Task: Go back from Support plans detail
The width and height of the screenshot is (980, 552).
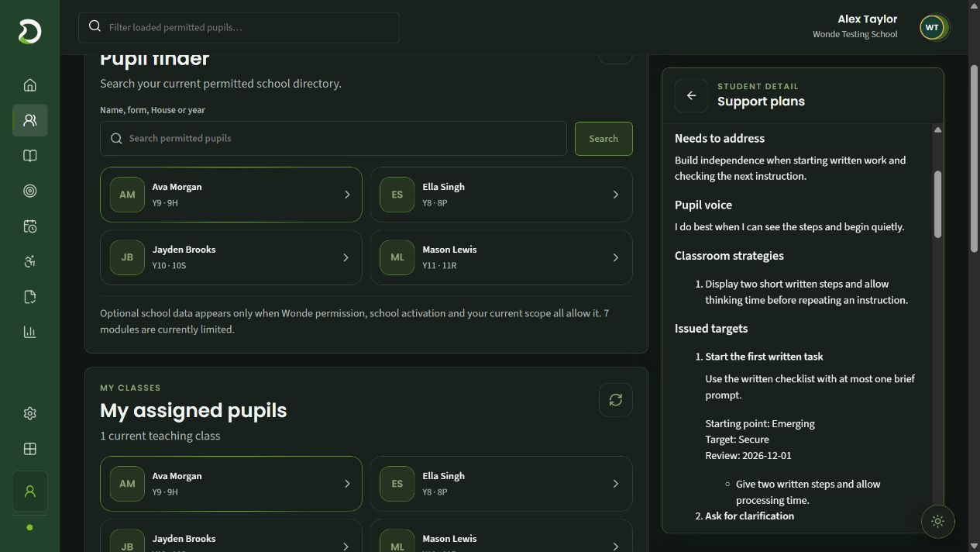Action: click(x=691, y=95)
